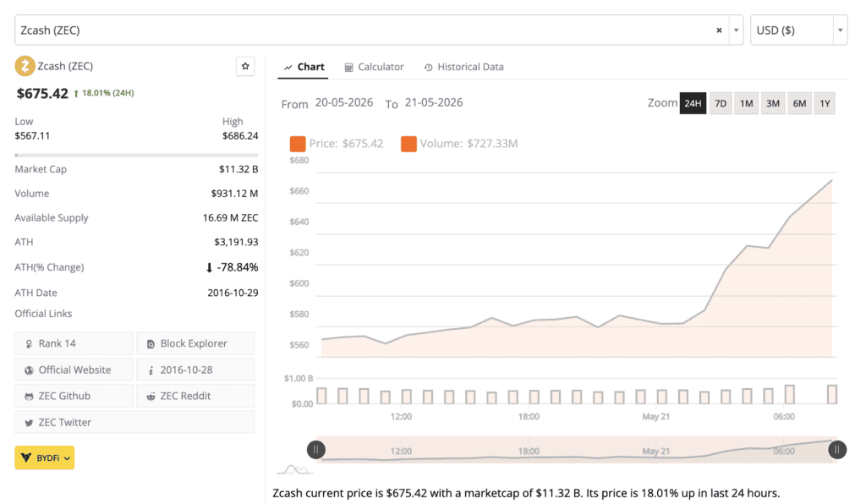Open the coin selector dropdown arrow
The height and width of the screenshot is (504, 866).
(737, 30)
